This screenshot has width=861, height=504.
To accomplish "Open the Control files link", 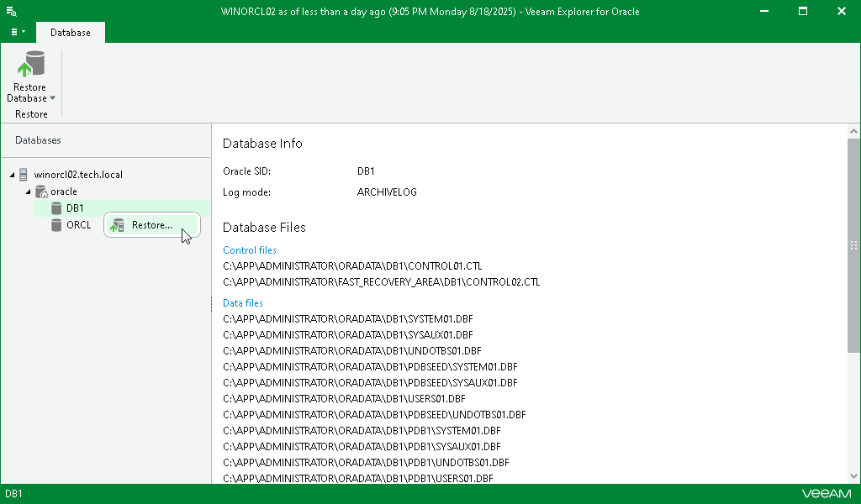I will 249,249.
